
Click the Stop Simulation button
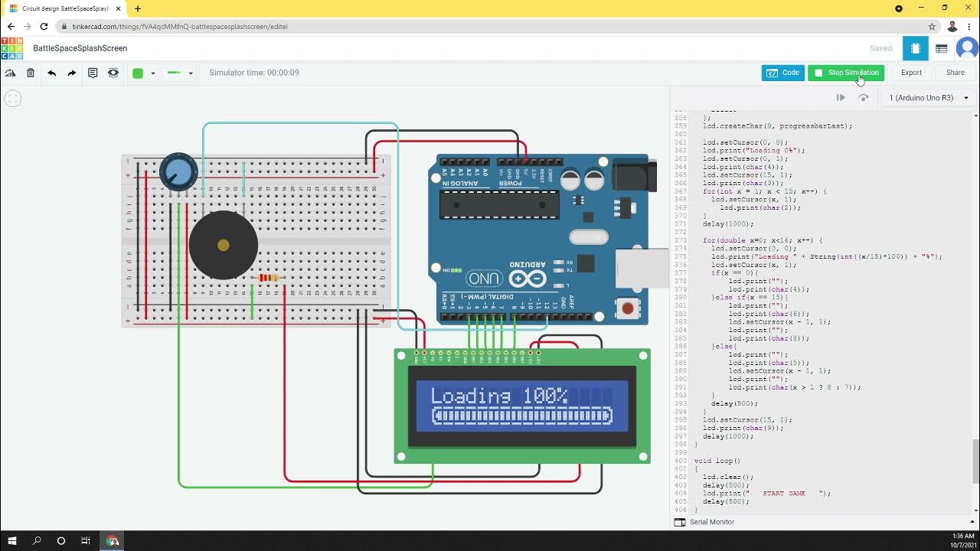tap(846, 73)
